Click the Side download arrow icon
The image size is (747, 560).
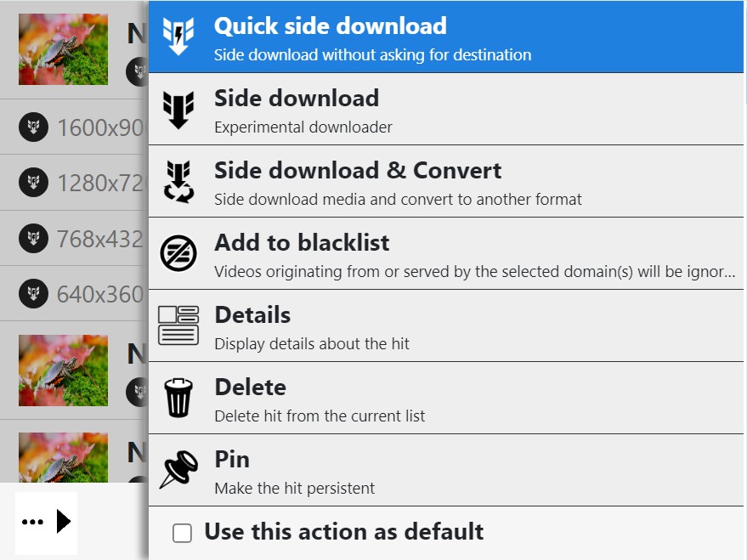[178, 109]
